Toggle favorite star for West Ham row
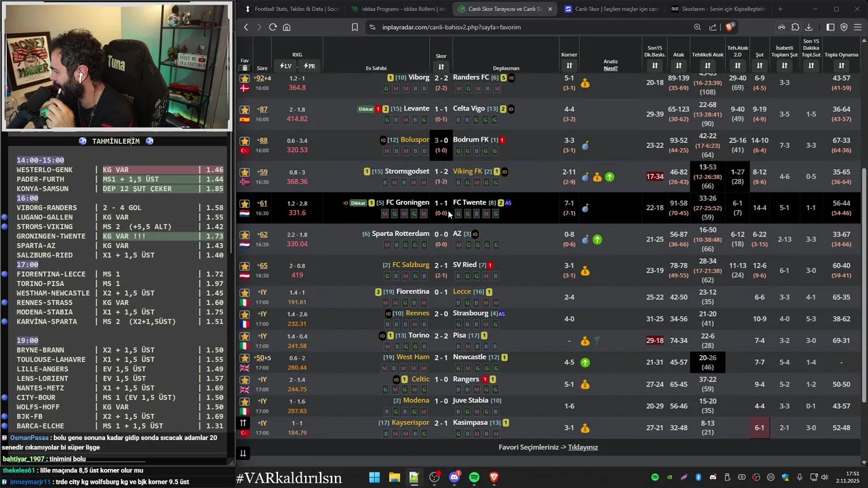 click(x=245, y=358)
